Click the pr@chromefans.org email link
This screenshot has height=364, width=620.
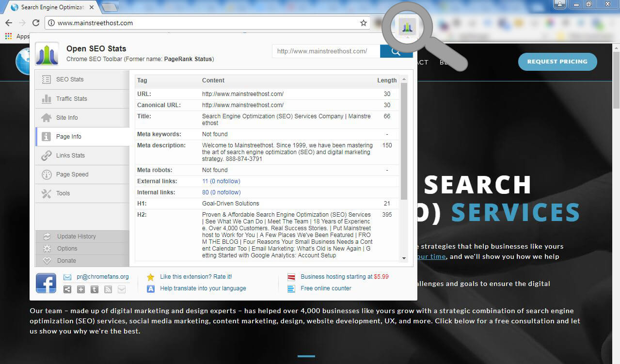[103, 277]
